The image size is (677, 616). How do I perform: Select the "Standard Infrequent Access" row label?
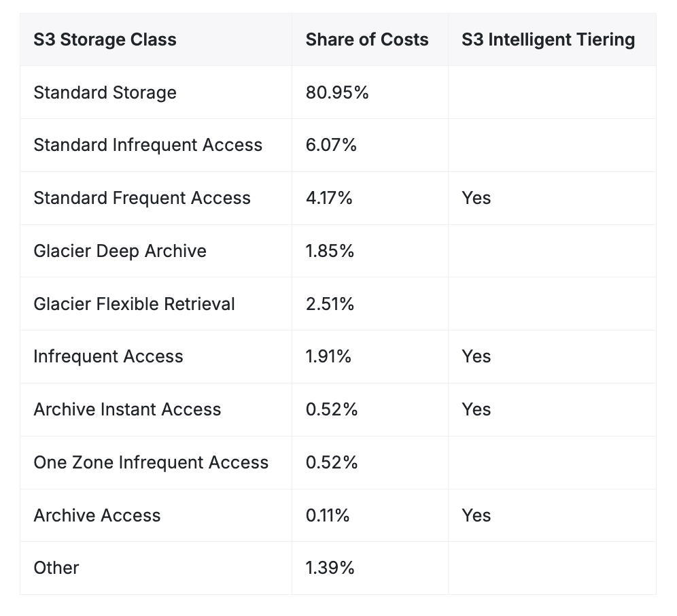[147, 145]
